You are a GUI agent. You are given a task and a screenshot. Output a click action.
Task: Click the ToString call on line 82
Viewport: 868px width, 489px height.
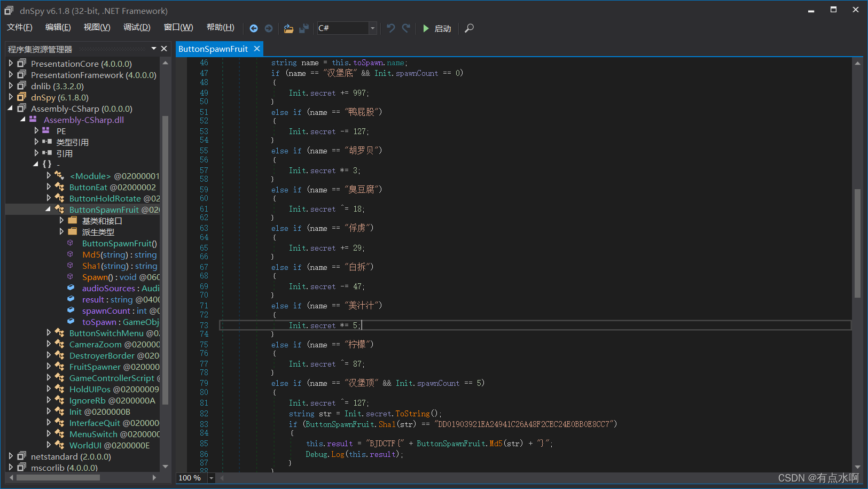[x=412, y=414]
